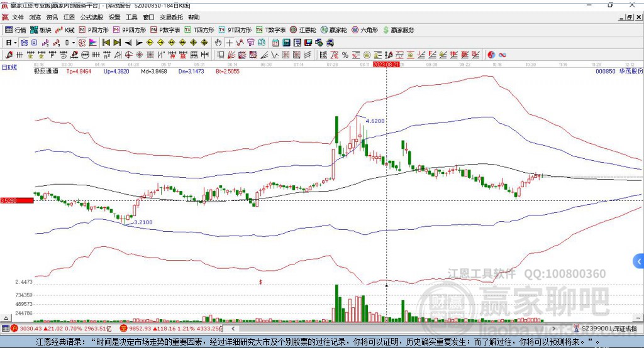This screenshot has width=644, height=348.
Task: Open the 帮助 menu
Action: (194, 17)
